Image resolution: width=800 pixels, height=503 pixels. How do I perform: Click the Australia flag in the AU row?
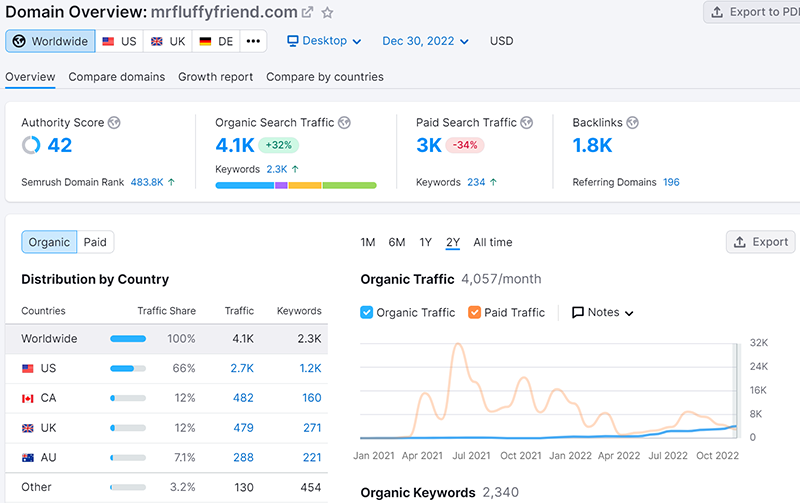point(28,458)
